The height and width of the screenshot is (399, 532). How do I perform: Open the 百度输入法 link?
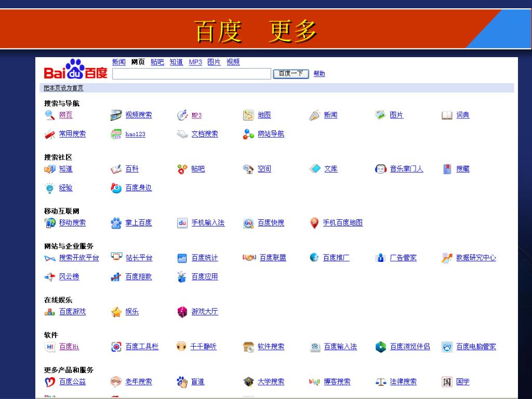pyautogui.click(x=340, y=347)
